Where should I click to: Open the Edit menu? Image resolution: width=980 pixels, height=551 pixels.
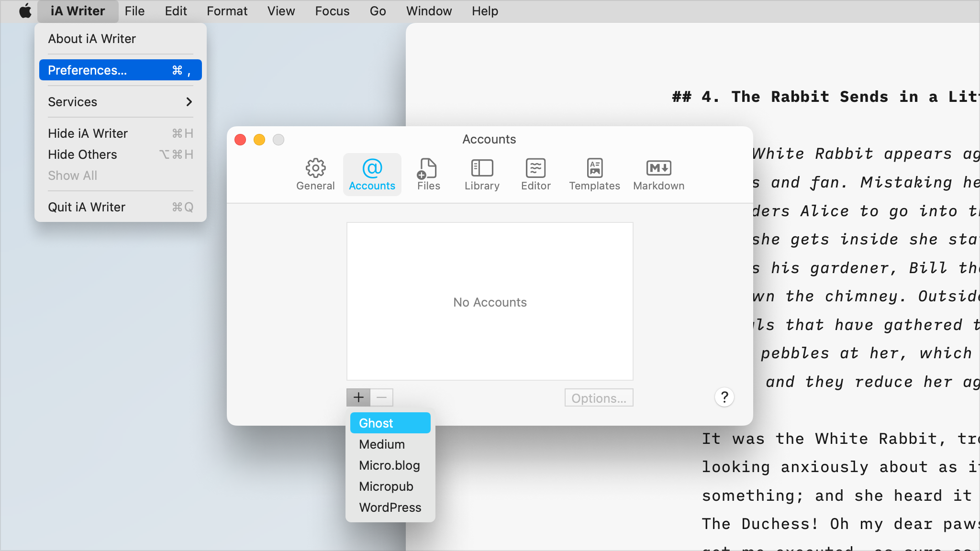(x=176, y=11)
